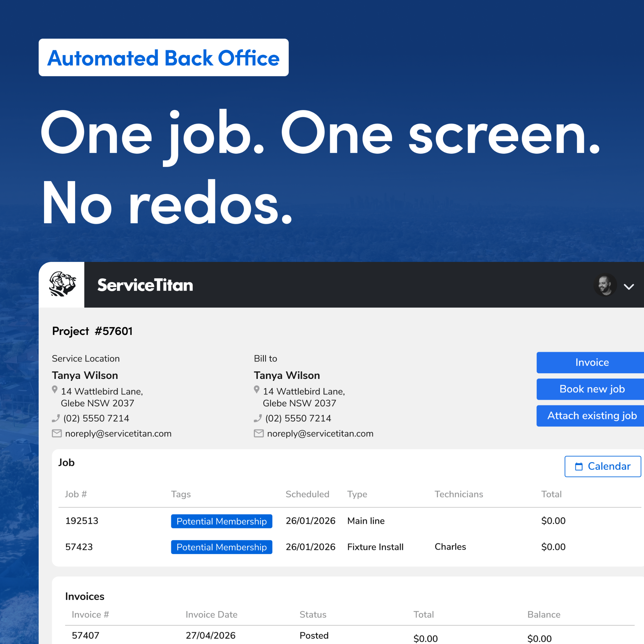
Task: Click Service Location phone (02) 5550 7214
Action: [x=96, y=418]
